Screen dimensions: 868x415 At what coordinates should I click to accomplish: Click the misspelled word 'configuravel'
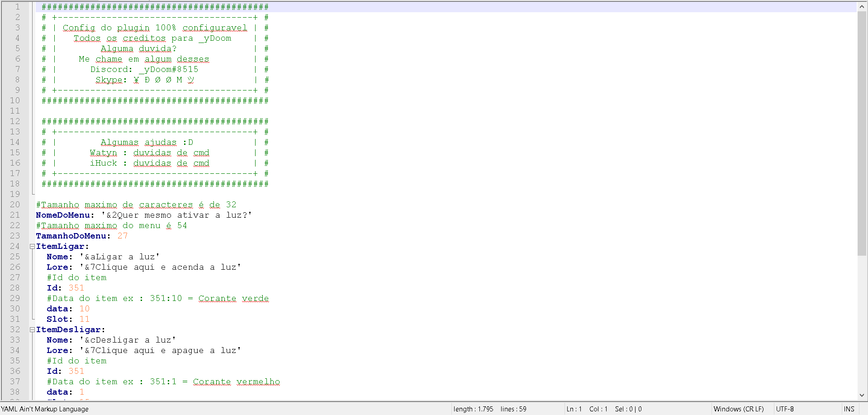[x=215, y=28]
